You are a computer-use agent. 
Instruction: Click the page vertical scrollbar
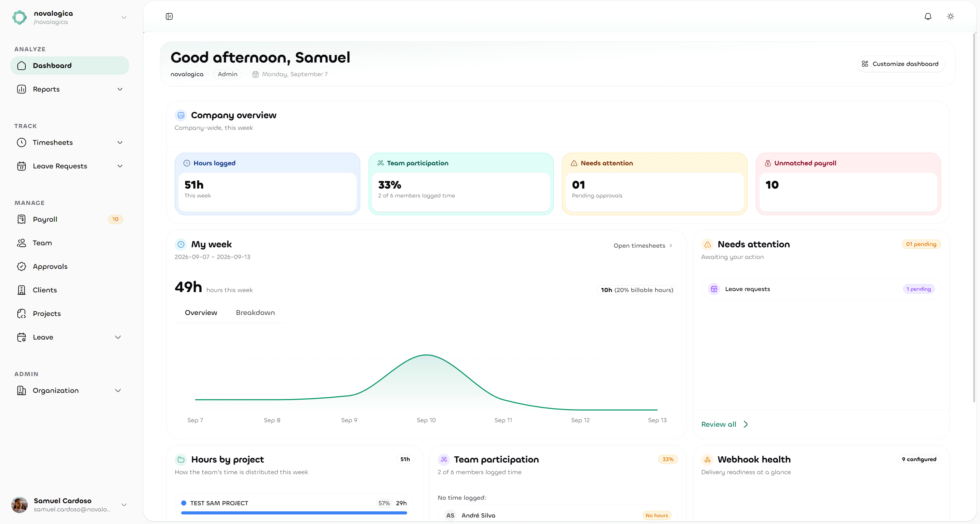coord(974,217)
